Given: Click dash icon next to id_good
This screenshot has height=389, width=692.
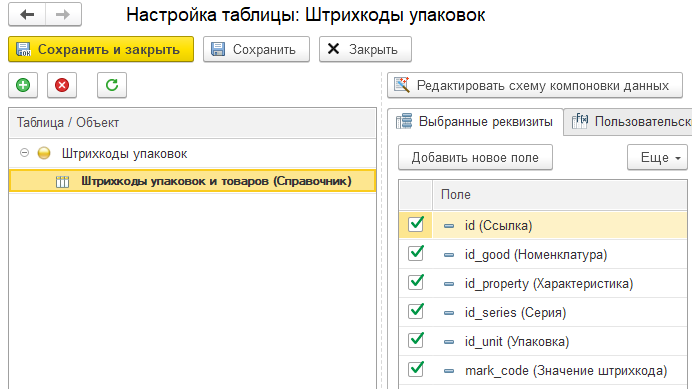Looking at the screenshot, I should click(x=449, y=255).
